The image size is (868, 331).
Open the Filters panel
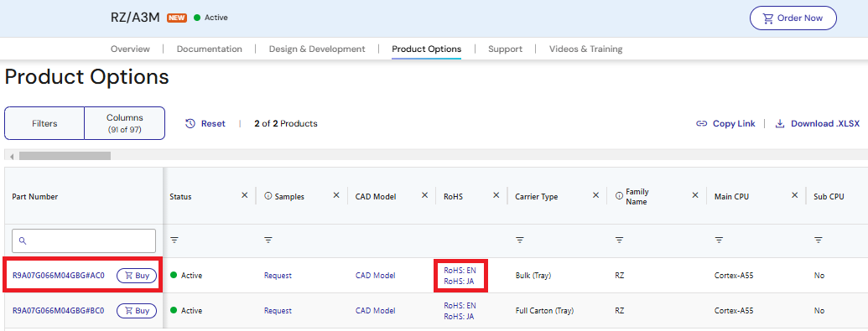click(44, 123)
